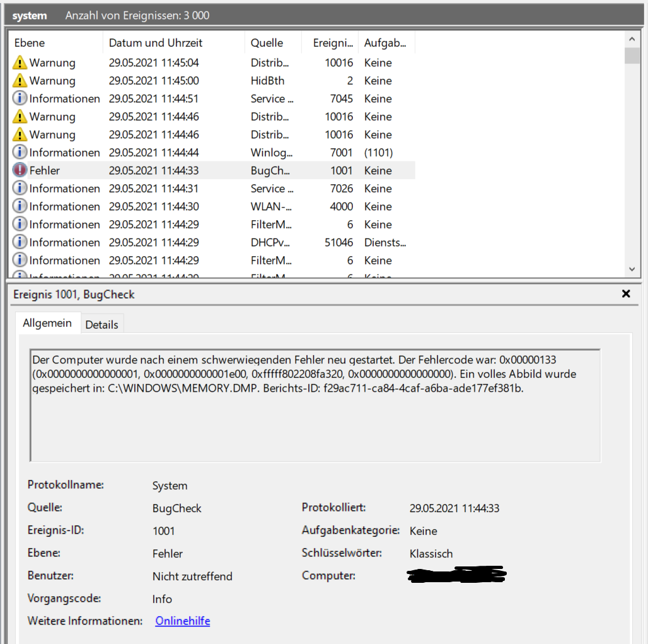Click the Protokolliert value 29.05.2021 11:44:33
This screenshot has width=648, height=644.
tap(454, 508)
